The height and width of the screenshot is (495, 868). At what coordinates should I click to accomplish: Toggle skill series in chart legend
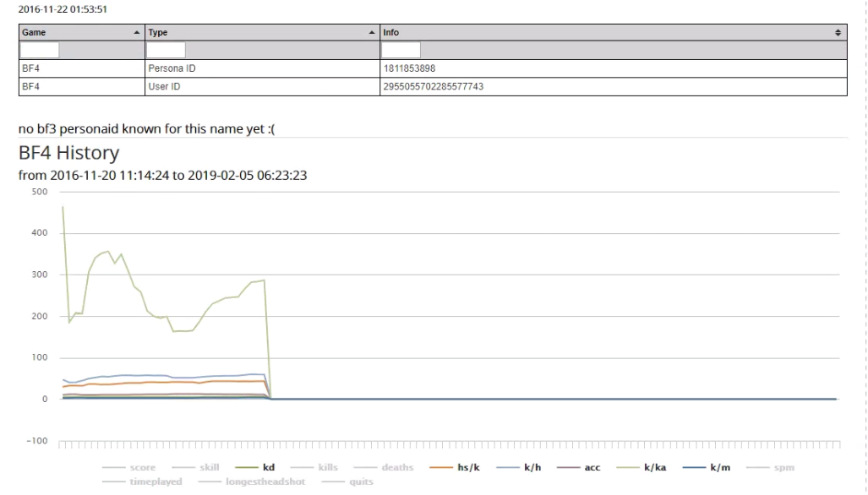coord(195,468)
